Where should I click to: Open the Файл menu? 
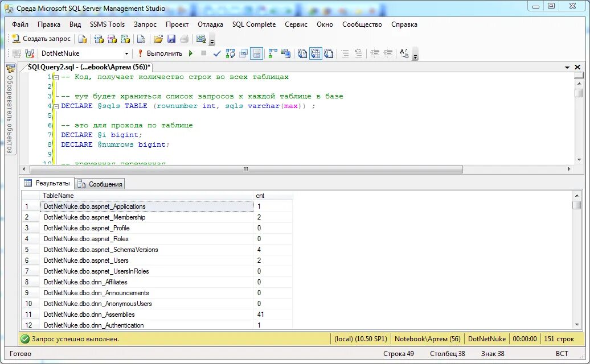click(20, 24)
